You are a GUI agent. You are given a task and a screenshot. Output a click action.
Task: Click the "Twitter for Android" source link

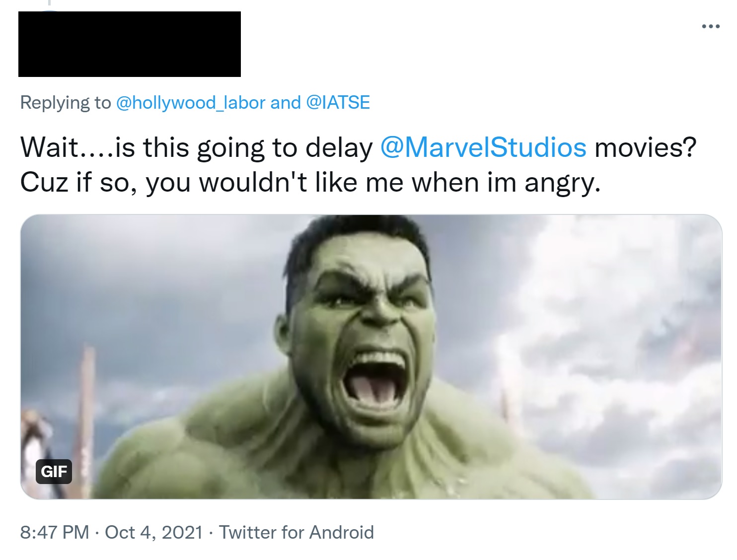coord(296,532)
